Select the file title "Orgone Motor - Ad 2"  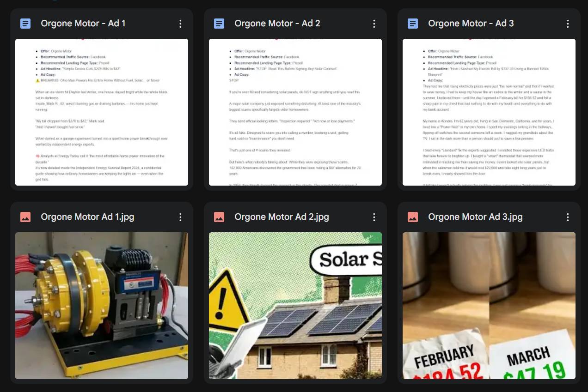[277, 24]
